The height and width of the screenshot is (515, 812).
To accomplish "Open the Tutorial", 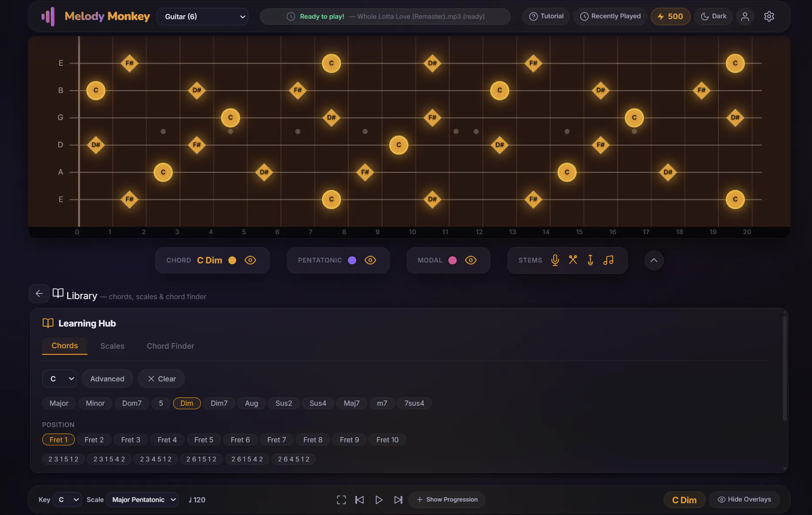I will pyautogui.click(x=546, y=17).
